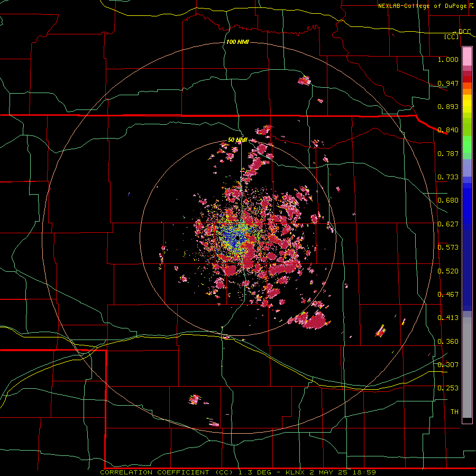This screenshot has width=476, height=476.
Task: Select the lavender color bar segment near 0.733
Action: (x=467, y=168)
